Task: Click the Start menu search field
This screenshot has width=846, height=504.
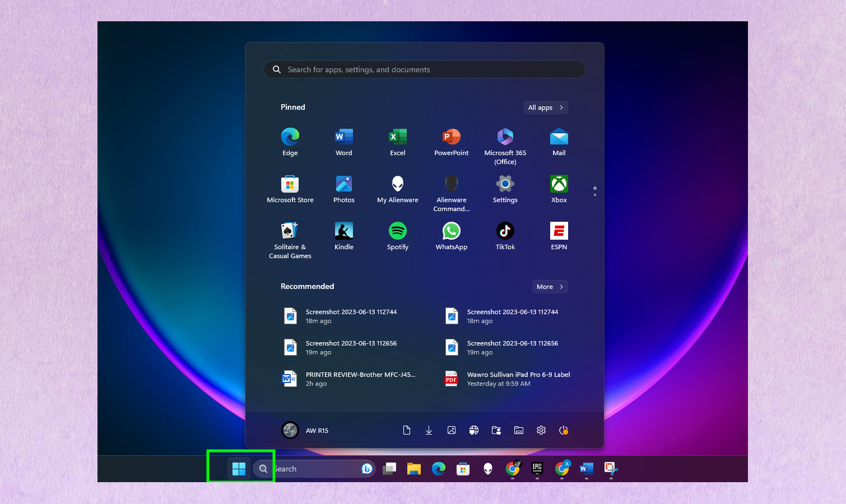Action: point(425,69)
